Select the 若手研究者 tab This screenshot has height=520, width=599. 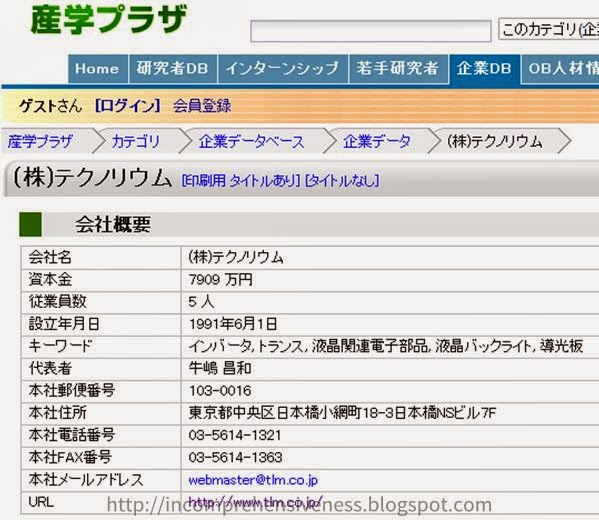pyautogui.click(x=398, y=69)
